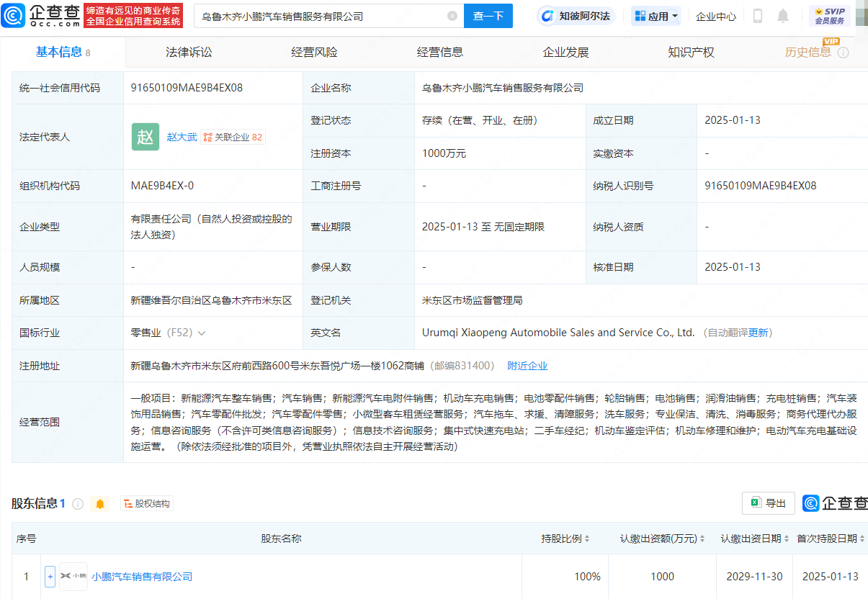
Task: Open 企业中心 link
Action: [x=716, y=16]
